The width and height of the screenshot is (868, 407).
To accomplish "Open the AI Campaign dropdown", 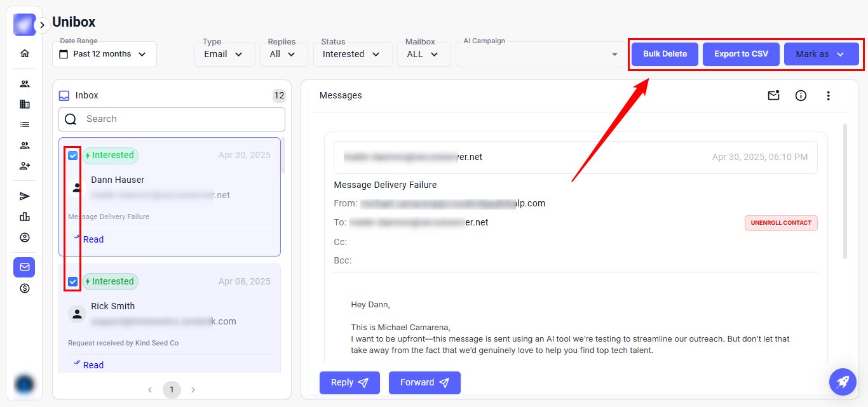I will [539, 55].
